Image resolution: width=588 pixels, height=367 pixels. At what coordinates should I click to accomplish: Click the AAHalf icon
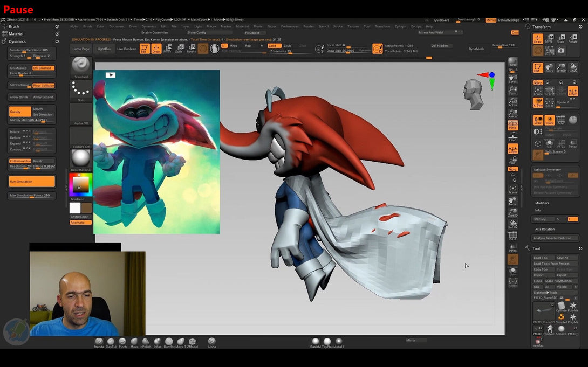[x=512, y=114]
